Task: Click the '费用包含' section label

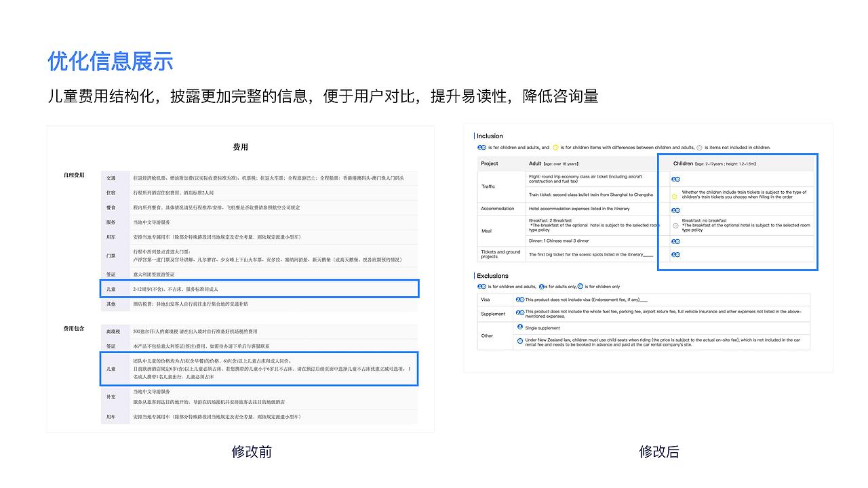Action: click(74, 328)
